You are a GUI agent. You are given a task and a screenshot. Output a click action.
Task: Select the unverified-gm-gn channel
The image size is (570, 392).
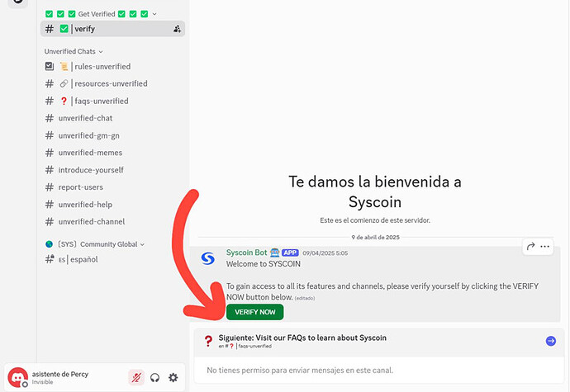click(x=112, y=135)
